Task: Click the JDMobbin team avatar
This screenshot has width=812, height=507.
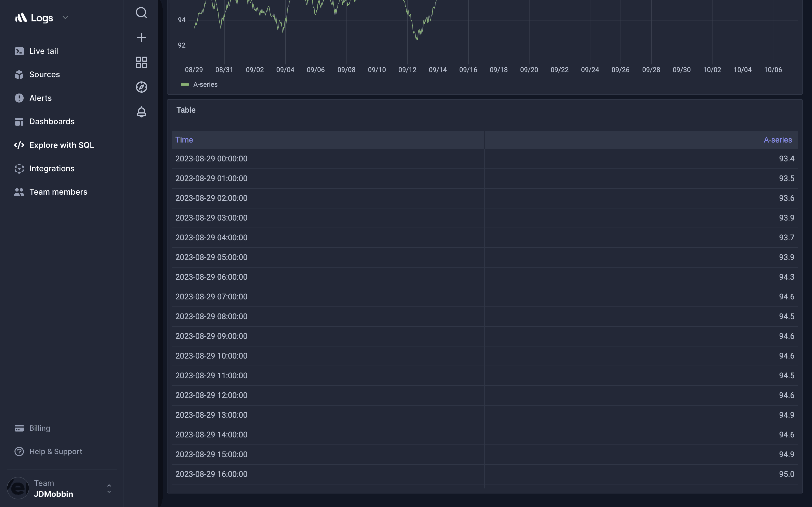Action: (18, 488)
